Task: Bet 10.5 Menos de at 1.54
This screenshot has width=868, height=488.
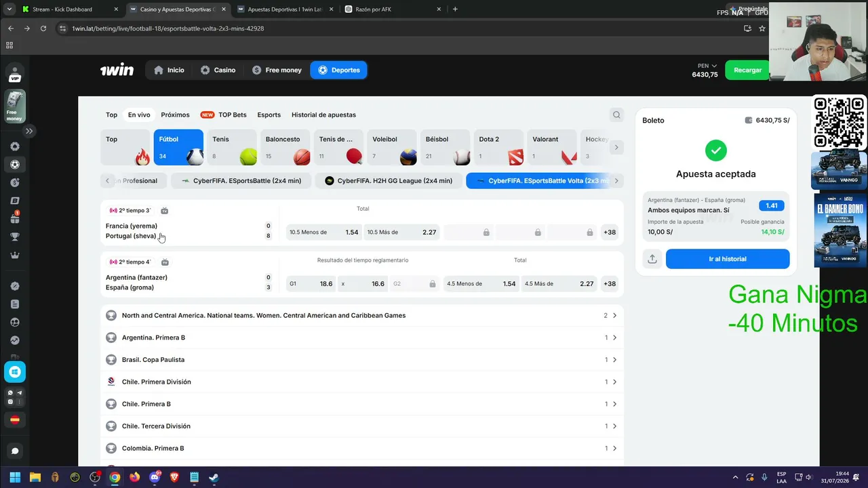Action: point(324,232)
